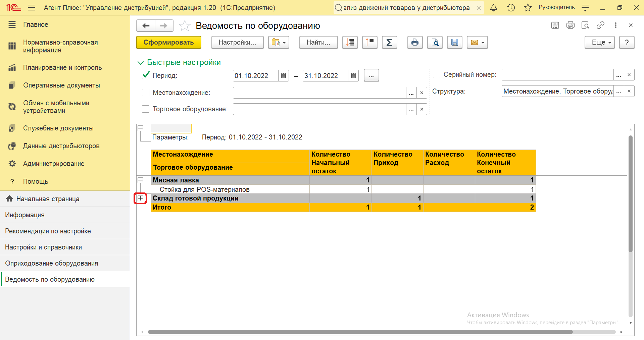Open Настройки... button
The height and width of the screenshot is (340, 644).
[237, 42]
